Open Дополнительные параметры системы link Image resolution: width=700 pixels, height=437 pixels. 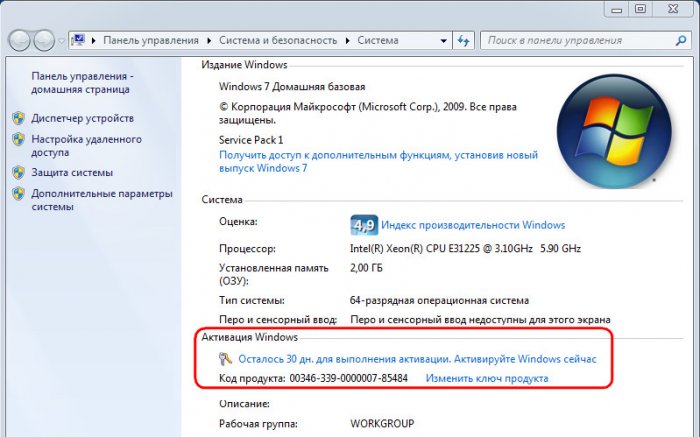click(102, 200)
